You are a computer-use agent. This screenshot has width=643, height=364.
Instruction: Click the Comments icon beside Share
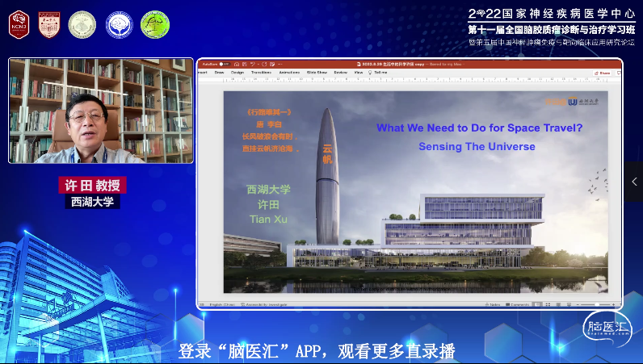coord(619,73)
